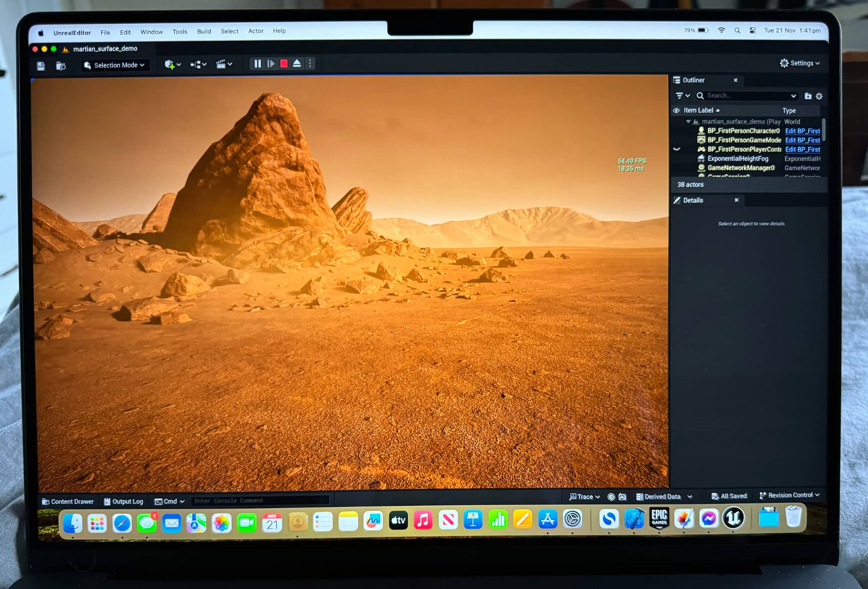This screenshot has width=868, height=589.
Task: Click the save level icon in toolbar
Action: point(41,66)
